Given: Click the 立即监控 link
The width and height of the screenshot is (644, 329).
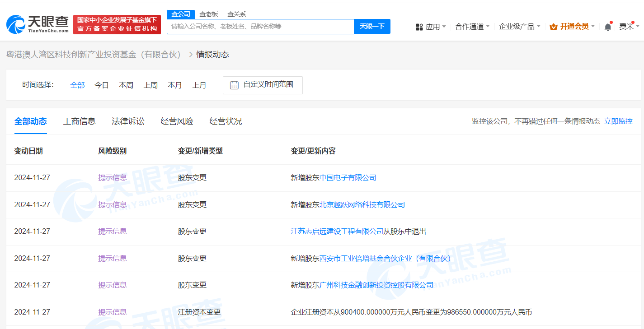Looking at the screenshot, I should (618, 121).
